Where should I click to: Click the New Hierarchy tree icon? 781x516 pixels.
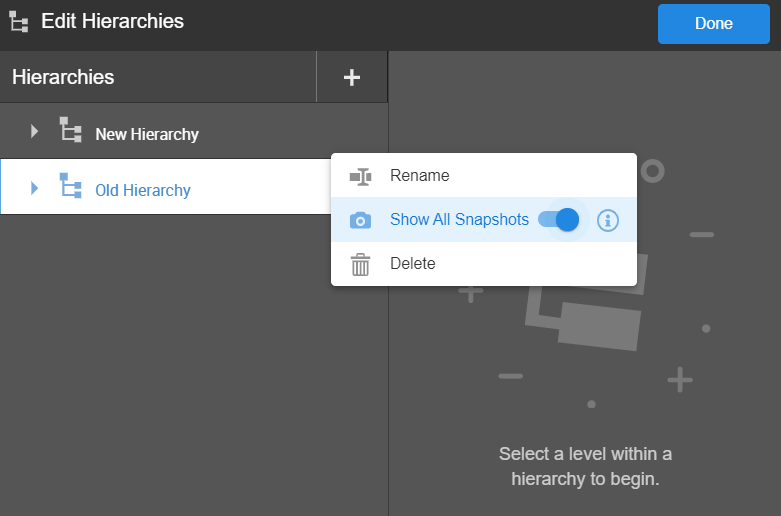71,132
